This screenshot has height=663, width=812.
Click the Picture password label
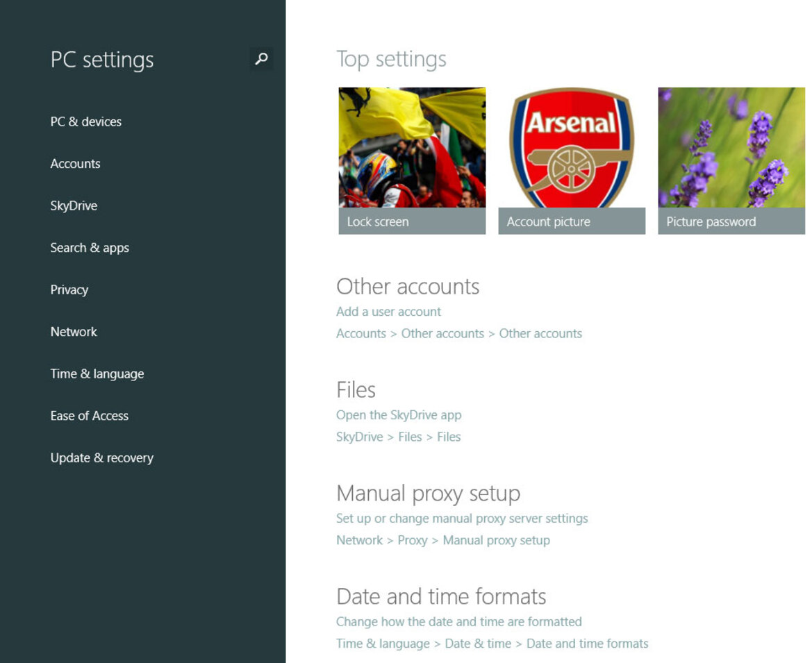point(711,221)
